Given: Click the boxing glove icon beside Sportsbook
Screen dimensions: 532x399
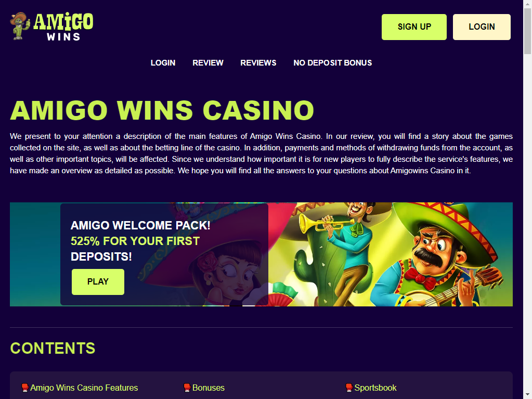Looking at the screenshot, I should point(349,388).
